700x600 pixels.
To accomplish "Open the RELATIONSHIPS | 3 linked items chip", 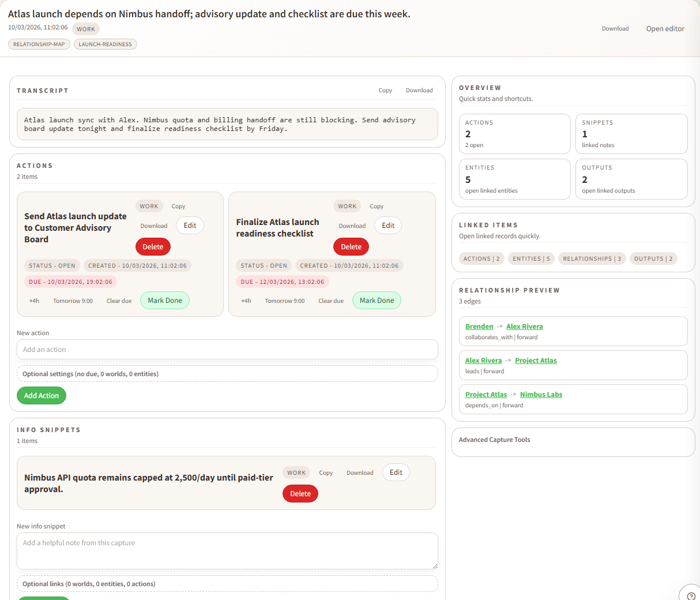I will tap(592, 258).
